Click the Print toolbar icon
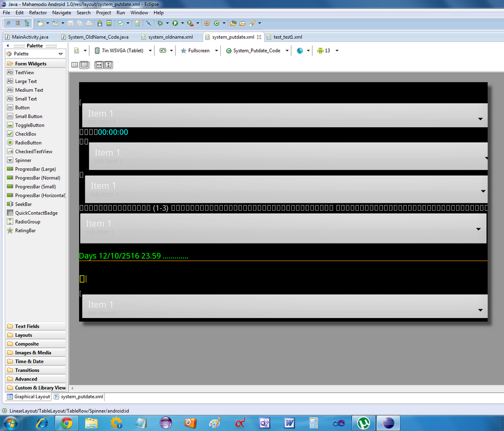Viewport: 504px width, 431px height. [88, 23]
